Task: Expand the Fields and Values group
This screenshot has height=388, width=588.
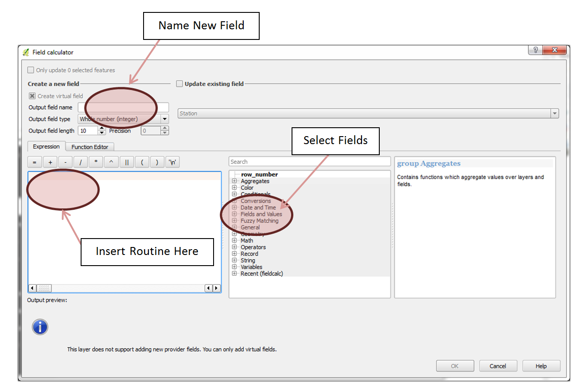Action: [x=234, y=214]
